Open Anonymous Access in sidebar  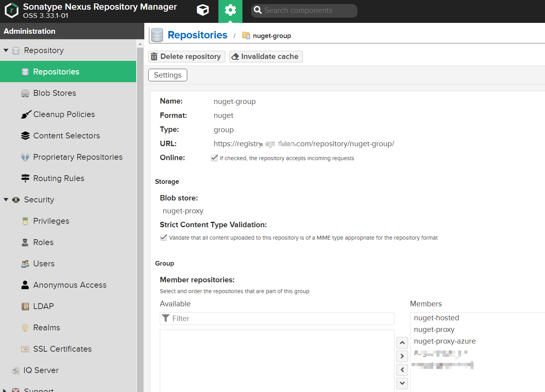[x=68, y=285]
